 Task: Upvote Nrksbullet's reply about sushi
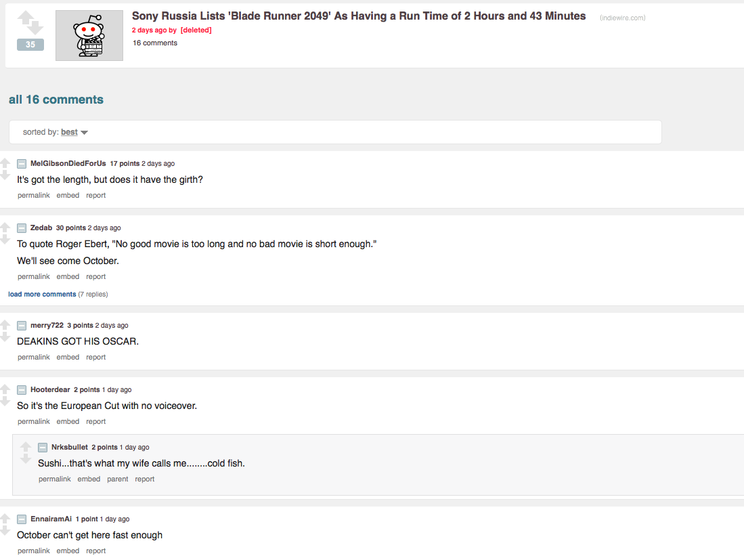coord(26,447)
